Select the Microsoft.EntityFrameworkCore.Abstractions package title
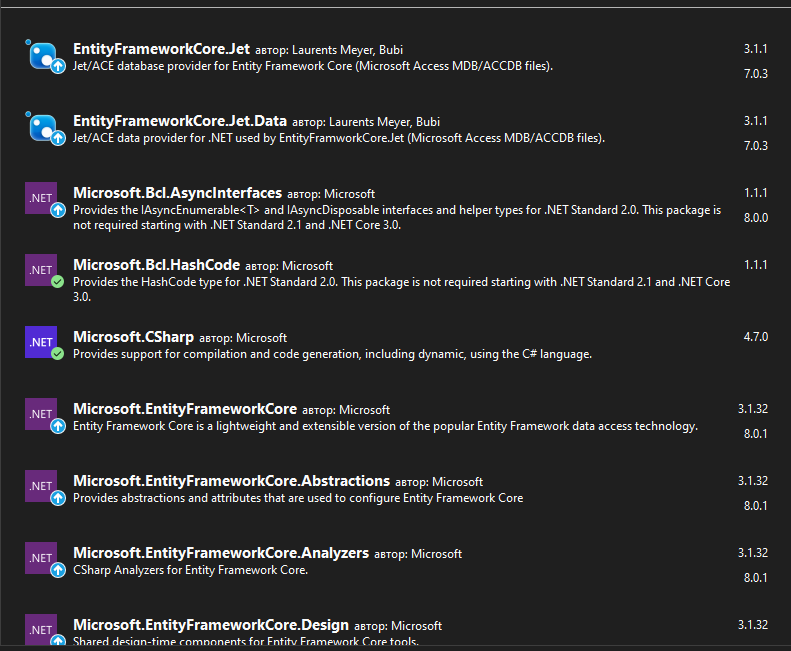This screenshot has width=791, height=651. (232, 481)
